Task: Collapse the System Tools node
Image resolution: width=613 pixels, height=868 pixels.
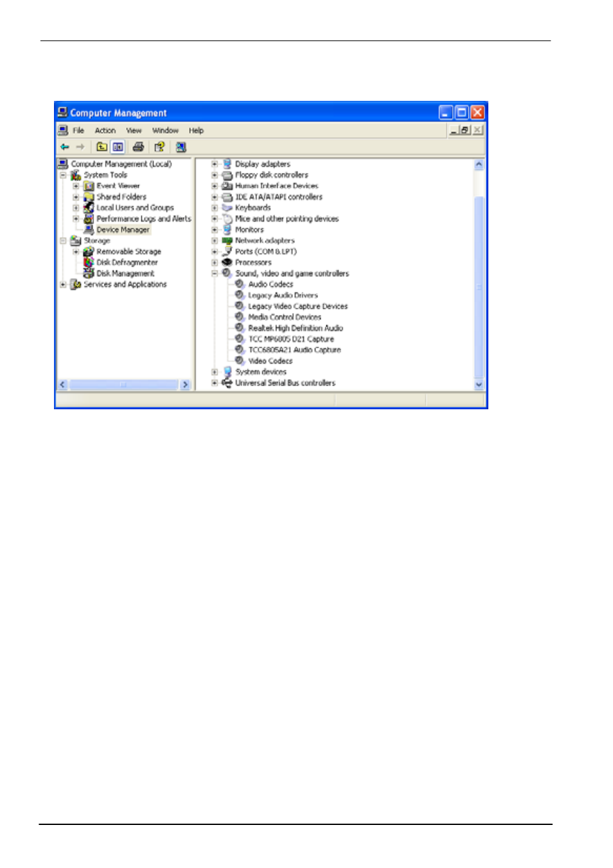Action: click(x=63, y=175)
